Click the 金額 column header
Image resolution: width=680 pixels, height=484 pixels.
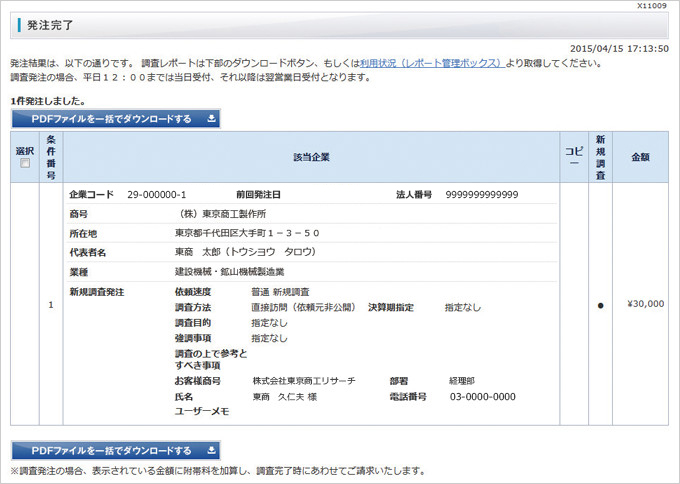tap(640, 157)
